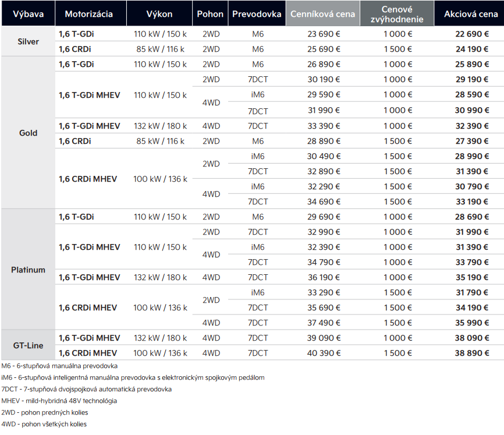Select the Platinum trim level cell
Screen dimensions: 504x435
(x=27, y=270)
